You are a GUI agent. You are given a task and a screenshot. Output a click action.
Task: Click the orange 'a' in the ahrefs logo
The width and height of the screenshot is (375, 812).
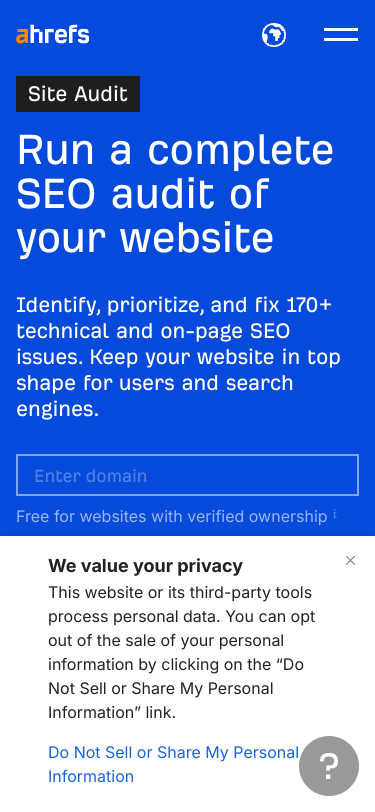(x=22, y=37)
